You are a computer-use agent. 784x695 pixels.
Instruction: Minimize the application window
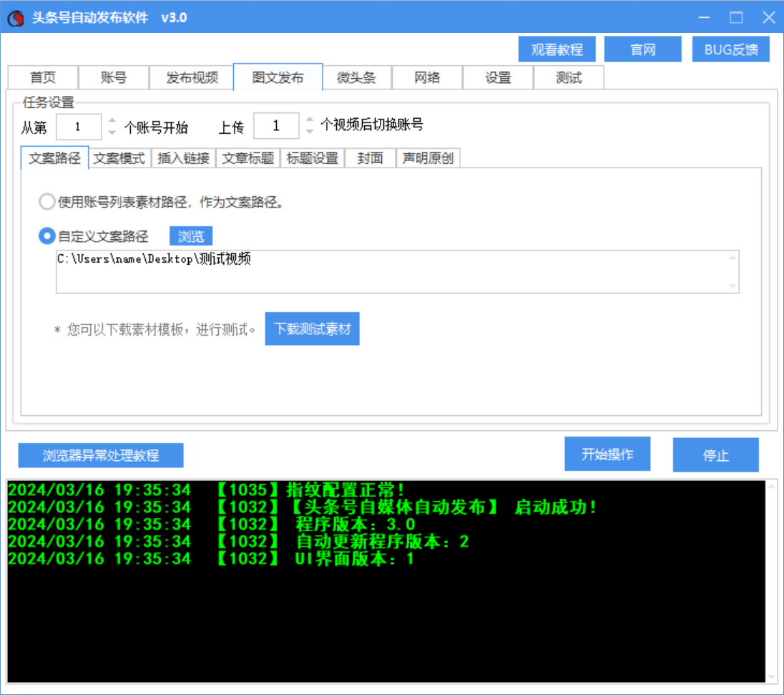[x=704, y=17]
